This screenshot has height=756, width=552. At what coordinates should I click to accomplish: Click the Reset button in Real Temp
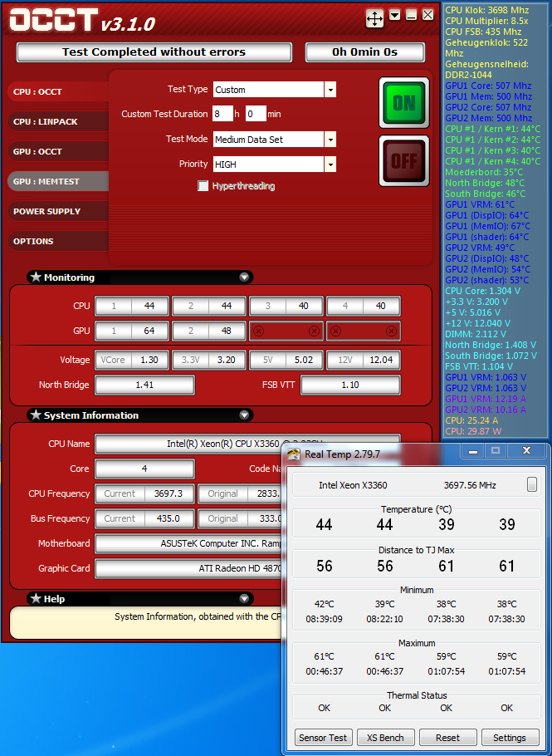[447, 738]
